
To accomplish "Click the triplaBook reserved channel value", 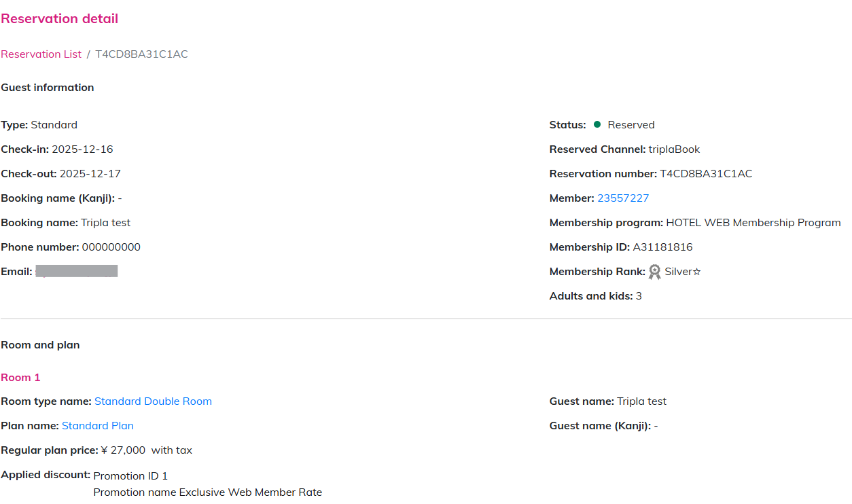I will (674, 149).
